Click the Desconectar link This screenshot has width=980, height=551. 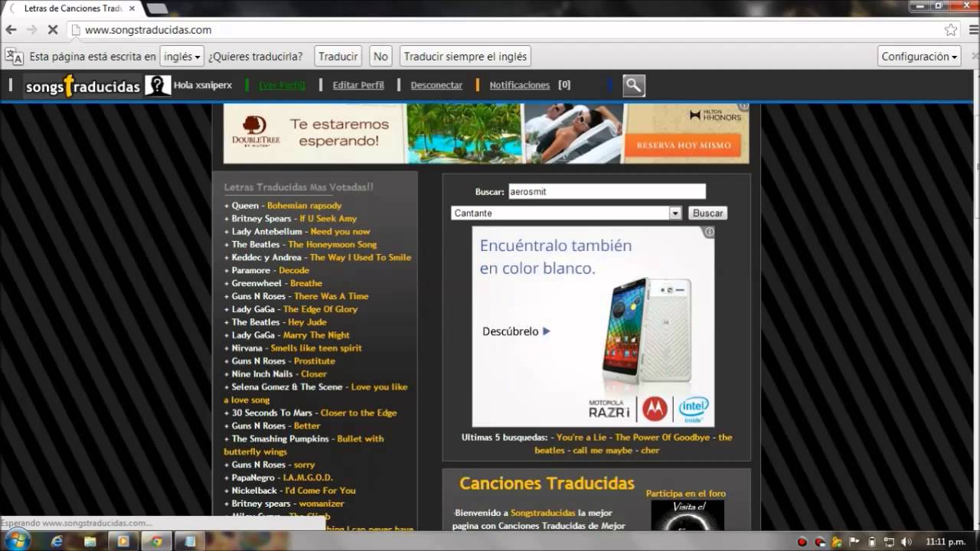(436, 85)
